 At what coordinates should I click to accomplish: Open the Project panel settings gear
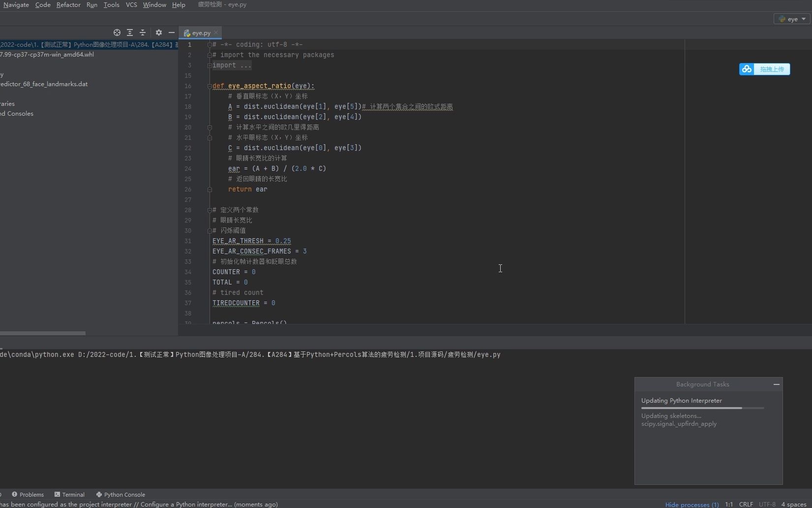[x=158, y=32]
